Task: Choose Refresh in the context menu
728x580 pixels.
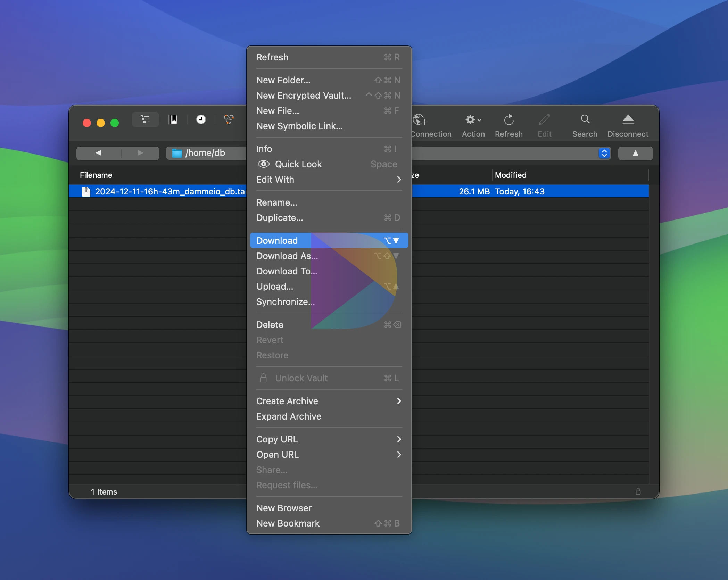Action: [x=329, y=57]
